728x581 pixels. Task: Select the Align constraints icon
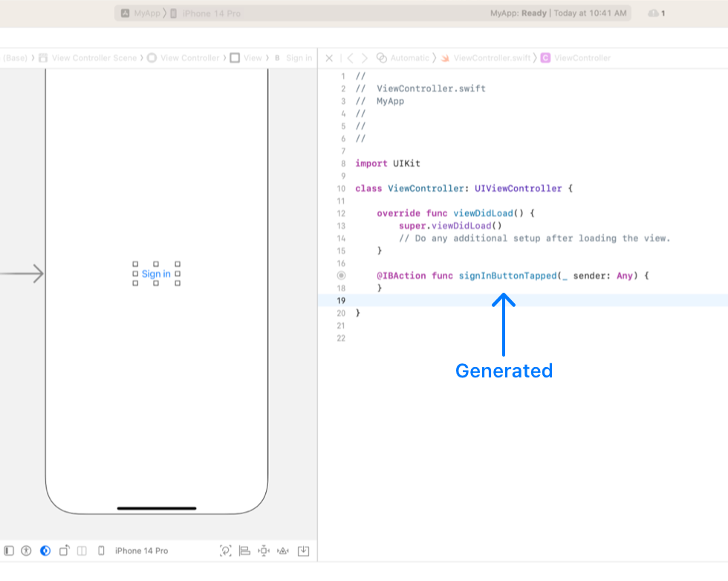click(x=245, y=551)
